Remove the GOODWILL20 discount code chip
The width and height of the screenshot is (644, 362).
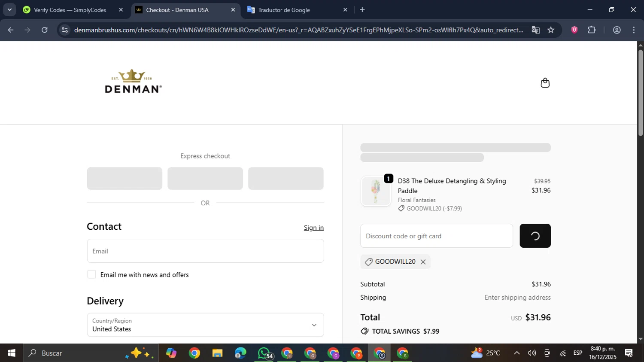(x=423, y=262)
